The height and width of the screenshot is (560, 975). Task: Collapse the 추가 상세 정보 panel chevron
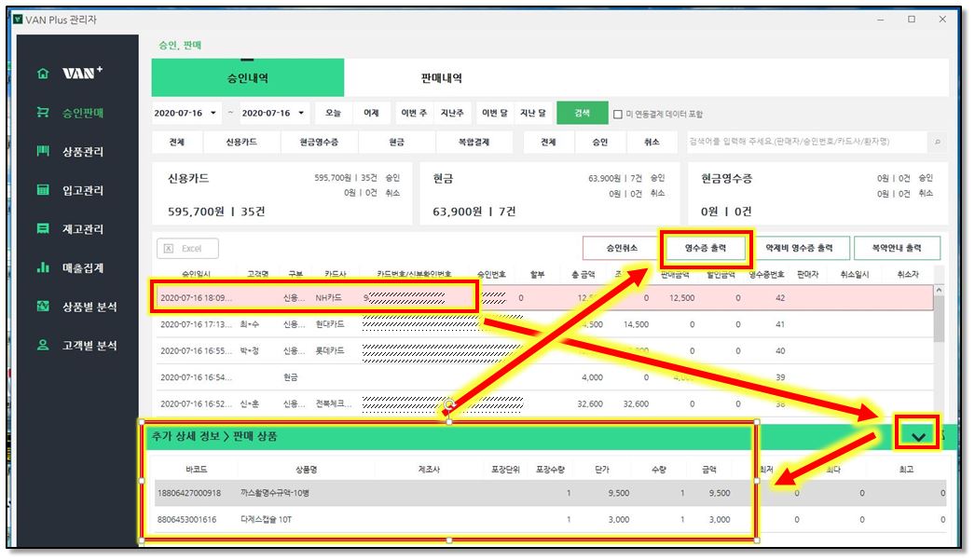918,436
